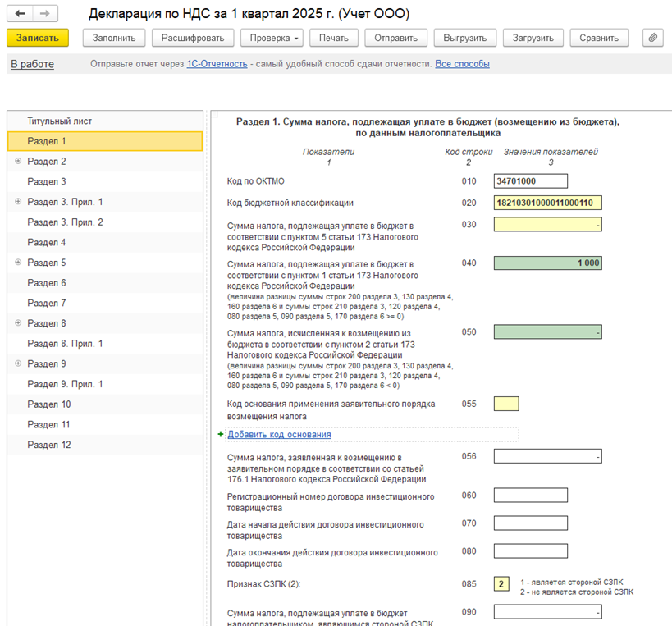
Task: Click the Код по ОКТМО field
Action: 530,181
